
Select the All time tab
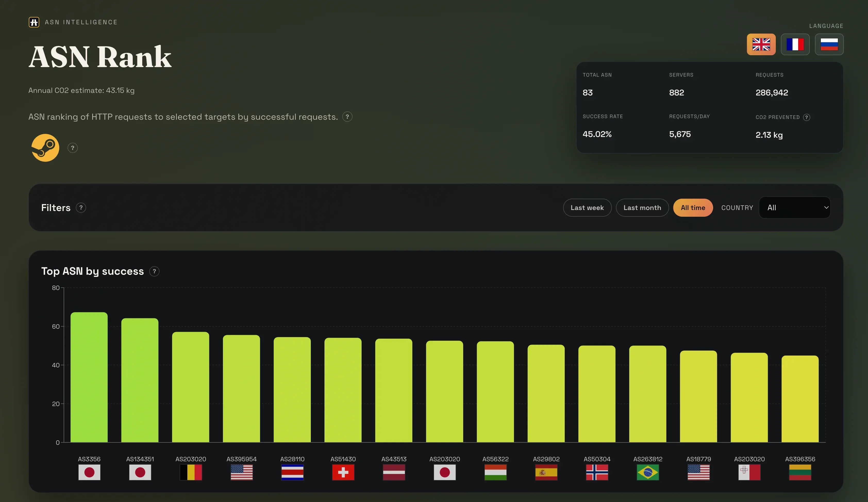[693, 208]
